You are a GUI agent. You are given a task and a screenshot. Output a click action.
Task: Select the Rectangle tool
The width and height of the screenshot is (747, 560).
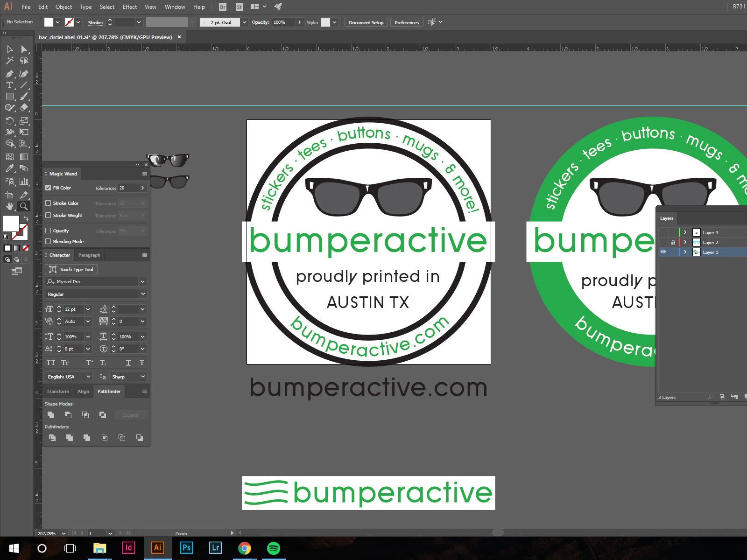(9, 96)
